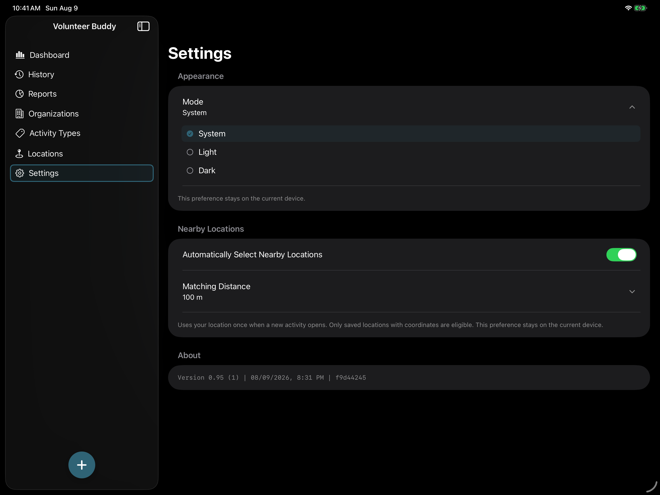
Task: Click the Nearby Locations section header
Action: tap(210, 229)
